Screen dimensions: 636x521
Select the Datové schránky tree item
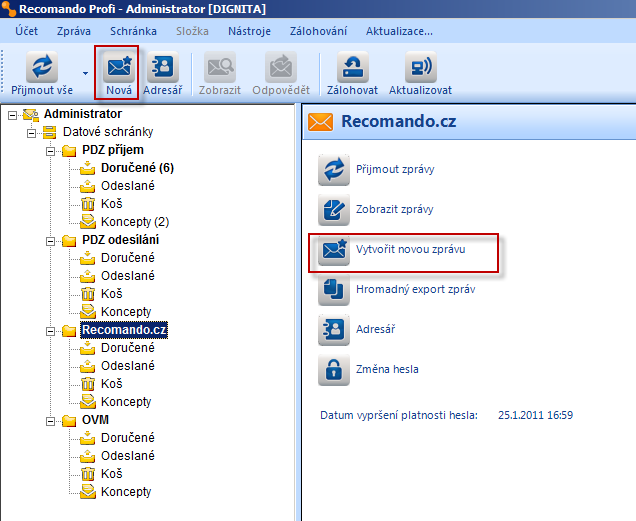pyautogui.click(x=108, y=132)
